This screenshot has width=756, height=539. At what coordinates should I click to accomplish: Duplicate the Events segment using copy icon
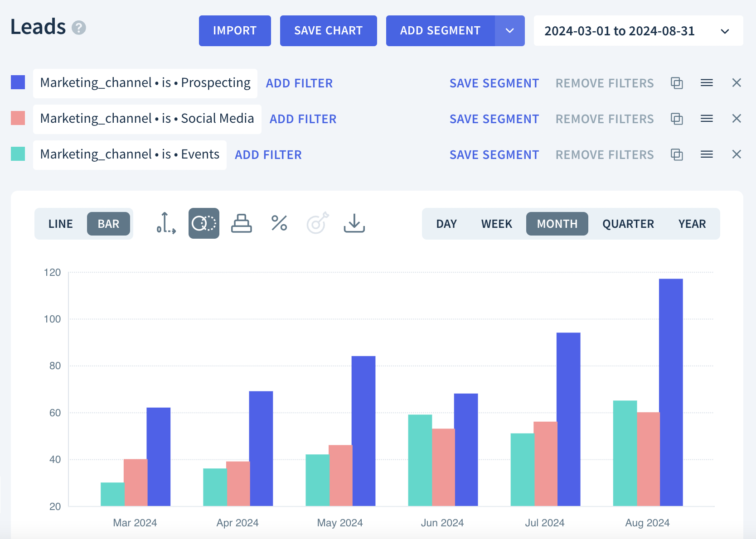[677, 154]
